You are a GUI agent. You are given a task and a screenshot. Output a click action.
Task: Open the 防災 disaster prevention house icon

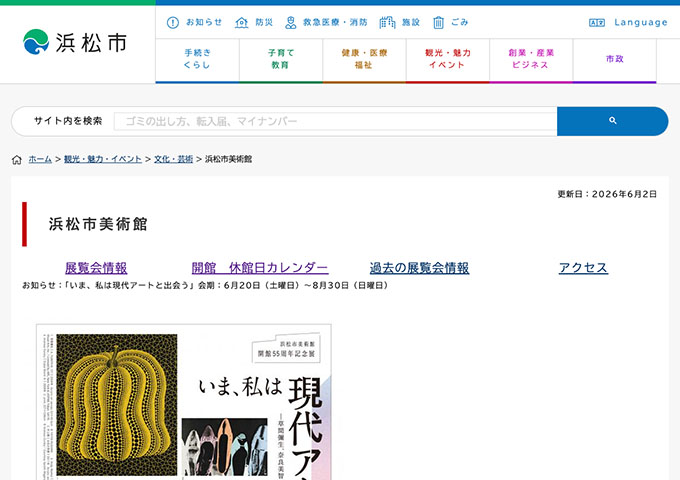click(241, 23)
